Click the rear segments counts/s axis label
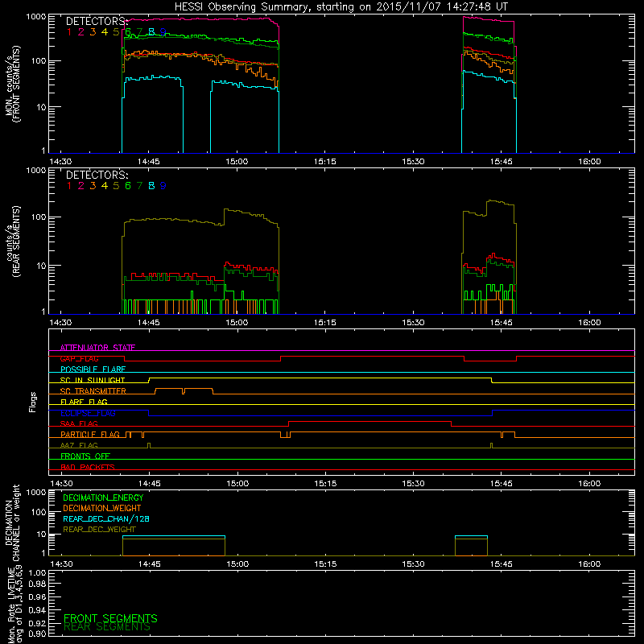 (x=12, y=242)
